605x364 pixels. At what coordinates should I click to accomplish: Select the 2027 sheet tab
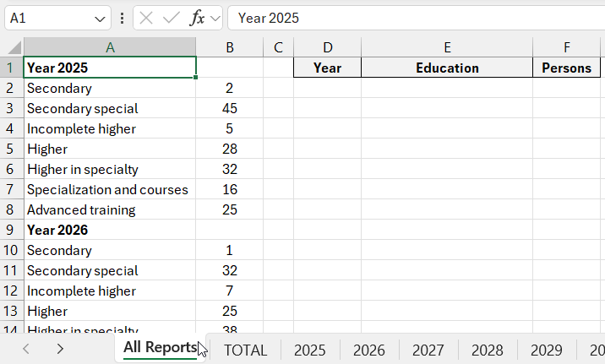[x=428, y=350]
